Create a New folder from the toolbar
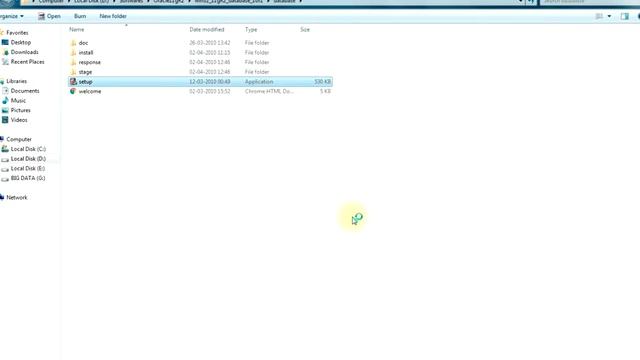This screenshot has width=640, height=360. (113, 16)
